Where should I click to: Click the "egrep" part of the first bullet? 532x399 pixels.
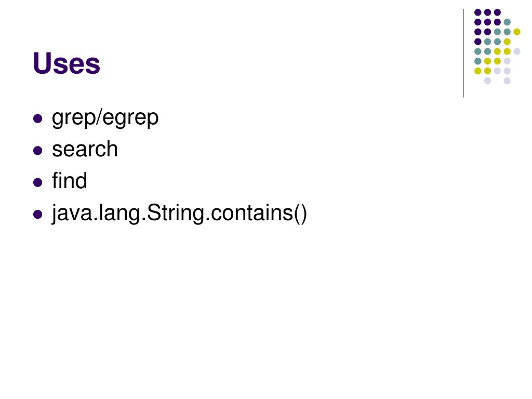click(130, 118)
